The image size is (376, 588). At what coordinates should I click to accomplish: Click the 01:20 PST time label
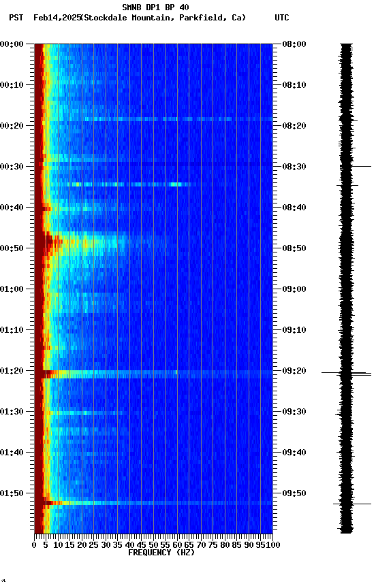[12, 371]
